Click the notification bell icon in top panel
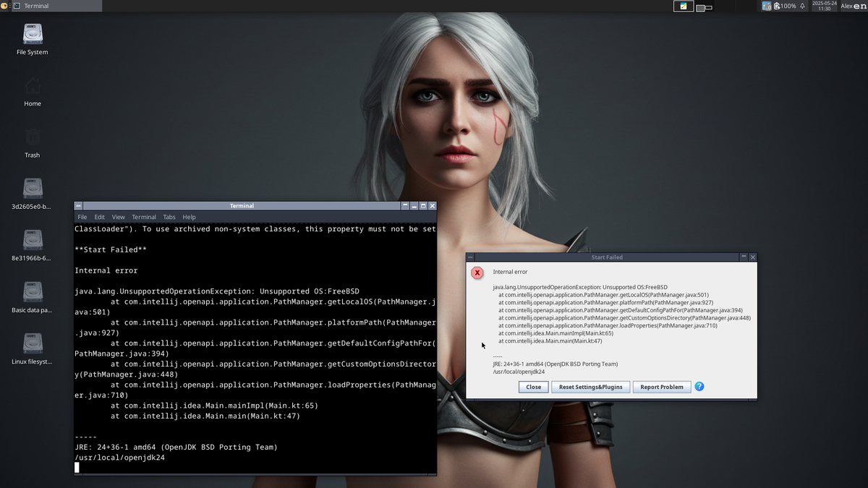The width and height of the screenshot is (868, 488). click(802, 6)
